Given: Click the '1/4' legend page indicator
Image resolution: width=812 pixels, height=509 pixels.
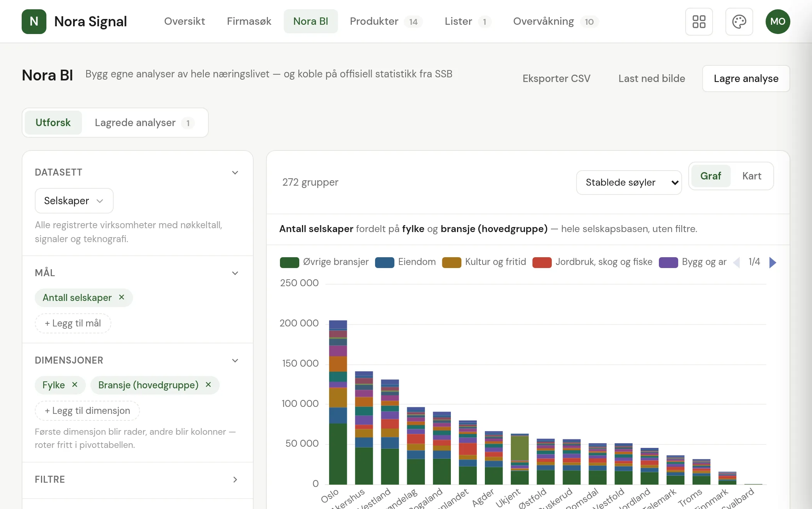Looking at the screenshot, I should 754,262.
